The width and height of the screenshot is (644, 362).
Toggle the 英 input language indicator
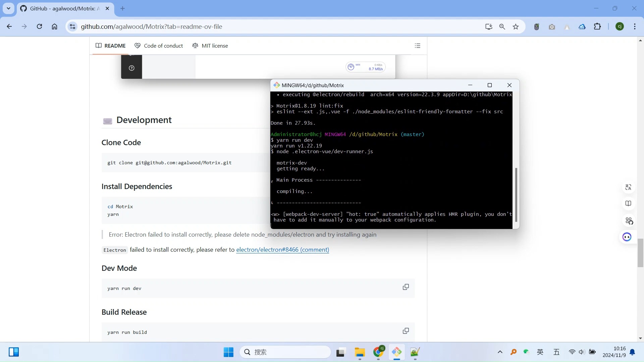tap(540, 352)
